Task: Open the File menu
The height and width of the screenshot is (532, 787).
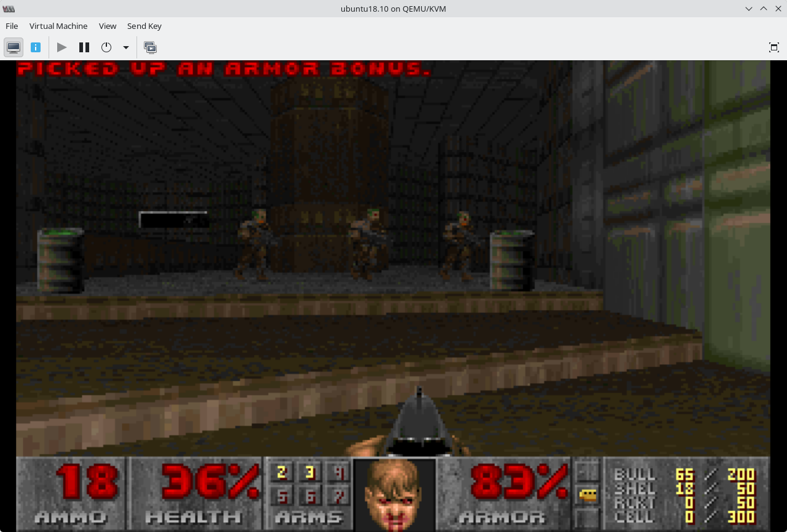Action: tap(12, 26)
